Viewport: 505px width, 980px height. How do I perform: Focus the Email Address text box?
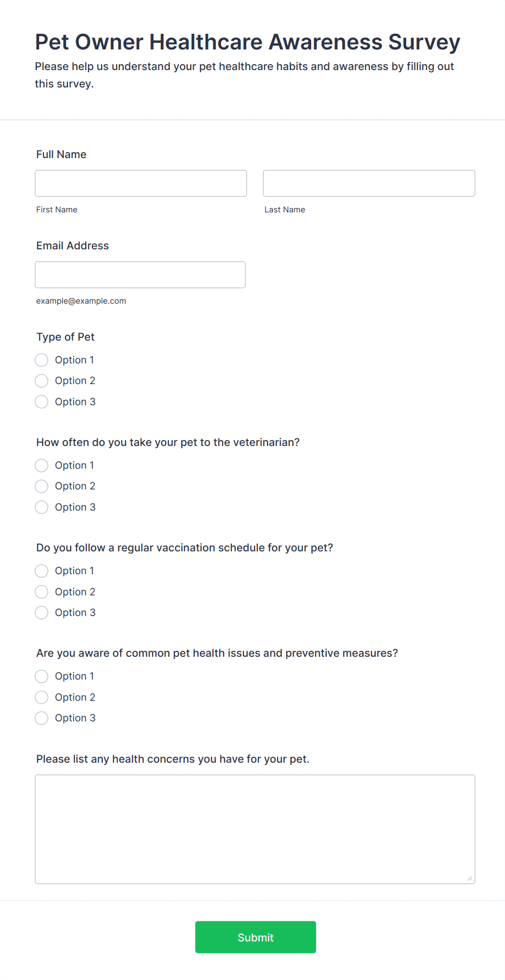point(140,275)
